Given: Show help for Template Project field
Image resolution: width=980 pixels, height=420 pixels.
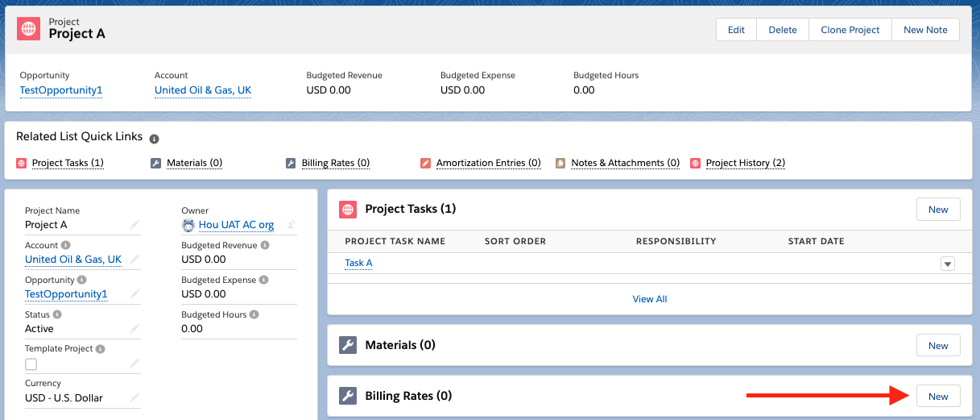Looking at the screenshot, I should 101,349.
